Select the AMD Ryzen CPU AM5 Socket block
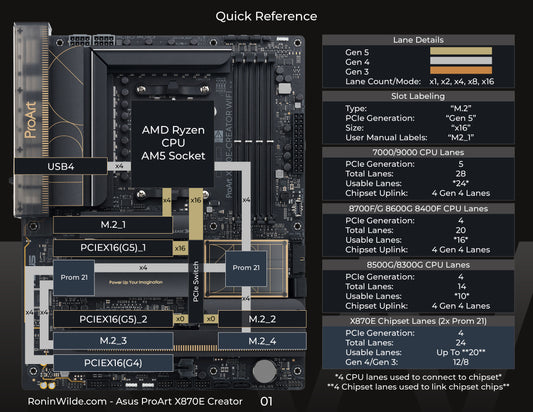The height and width of the screenshot is (412, 533). tap(173, 143)
